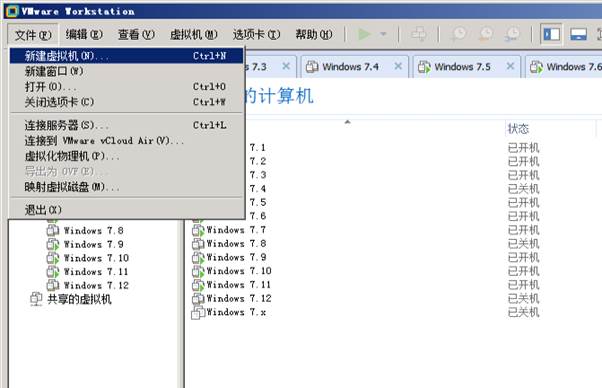This screenshot has height=388, width=602.
Task: Choose 退出(X) menu entry
Action: click(126, 210)
